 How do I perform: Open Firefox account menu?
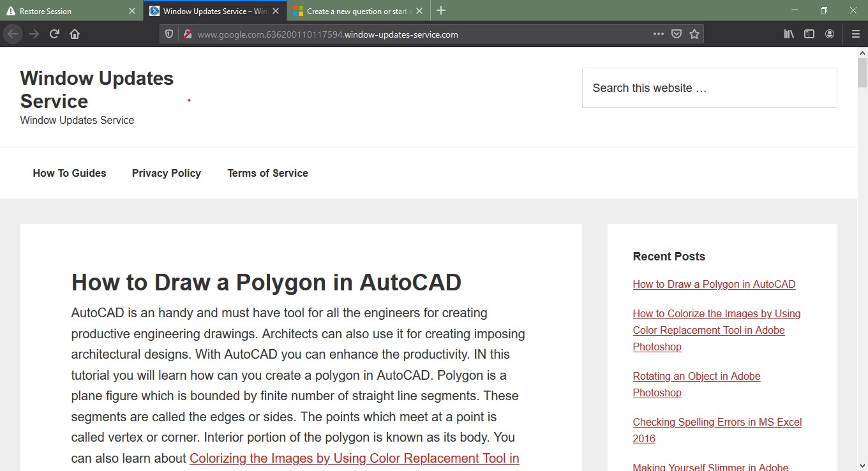pos(830,34)
